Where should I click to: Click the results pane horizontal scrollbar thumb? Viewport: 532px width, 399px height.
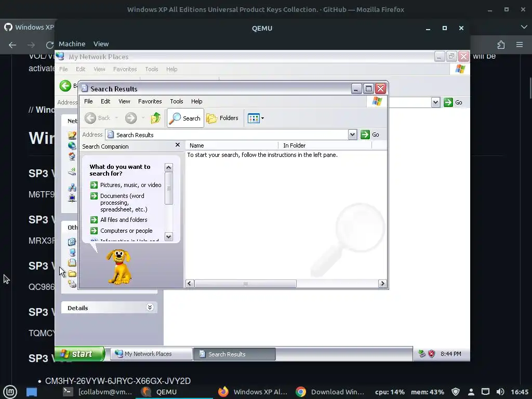click(245, 284)
